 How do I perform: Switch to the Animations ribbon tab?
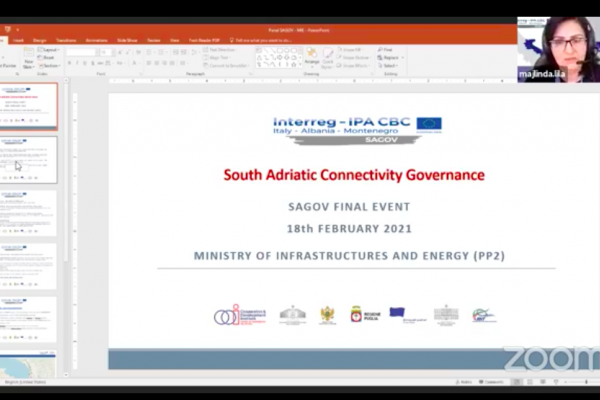pos(96,40)
